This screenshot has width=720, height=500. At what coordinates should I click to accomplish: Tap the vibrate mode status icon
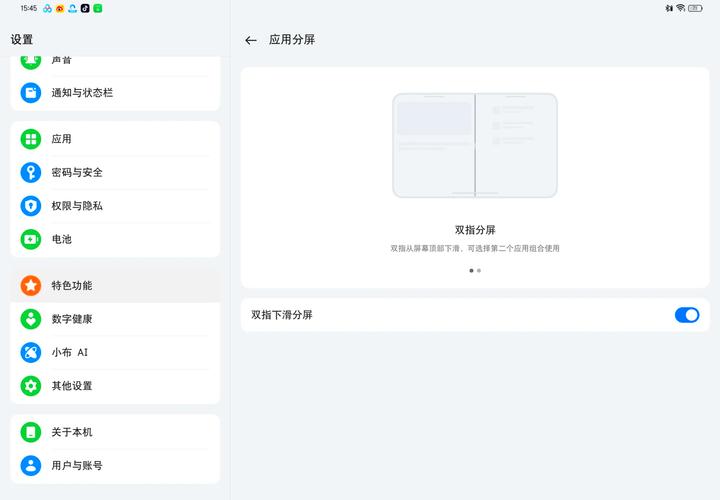[669, 8]
